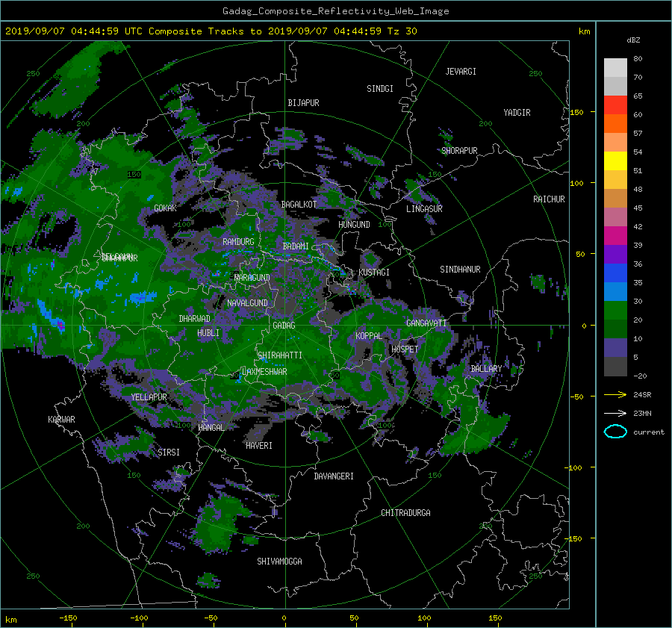This screenshot has height=628, width=672.
Task: Select the YELLAPUR label
Action: point(149,397)
